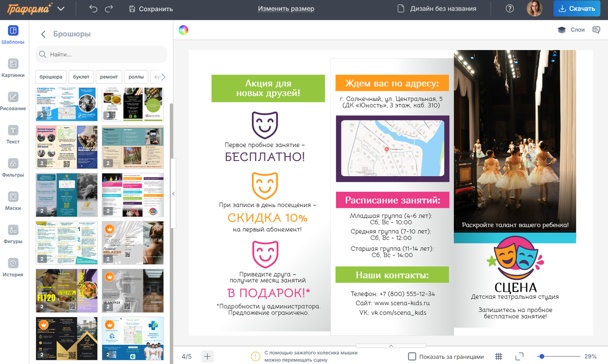Viewport: 608px width, 364px height.
Task: Go back from Брошюры category
Action: (x=43, y=34)
